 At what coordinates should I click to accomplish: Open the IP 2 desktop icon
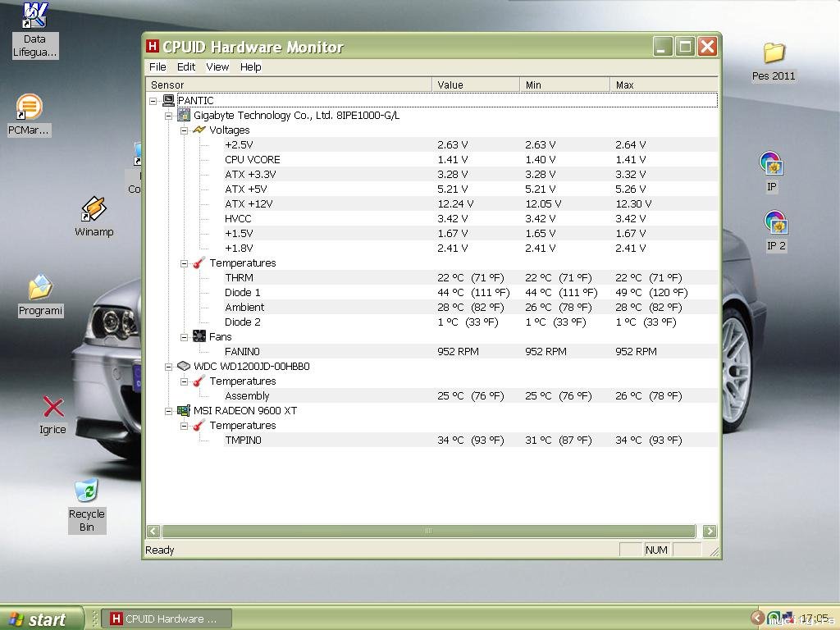(x=775, y=223)
